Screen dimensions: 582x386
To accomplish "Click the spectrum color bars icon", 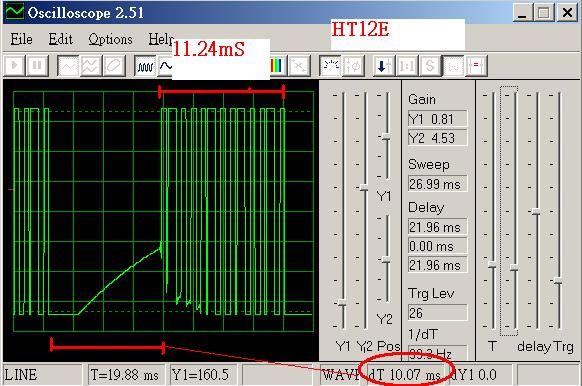I will (x=277, y=66).
